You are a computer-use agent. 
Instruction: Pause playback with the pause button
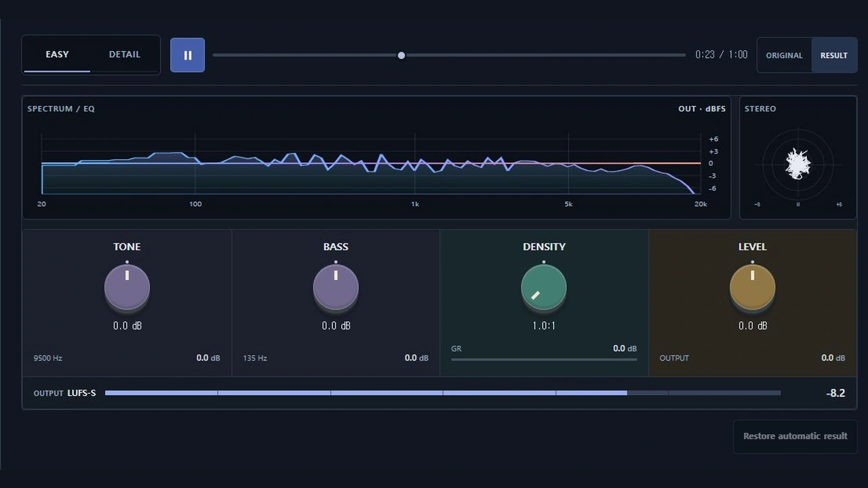pos(187,55)
